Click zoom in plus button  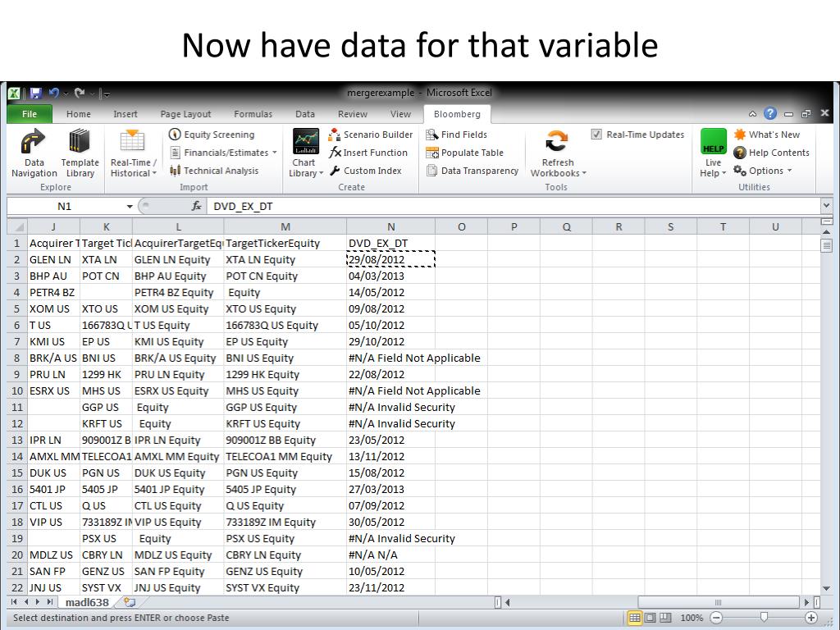(x=811, y=618)
